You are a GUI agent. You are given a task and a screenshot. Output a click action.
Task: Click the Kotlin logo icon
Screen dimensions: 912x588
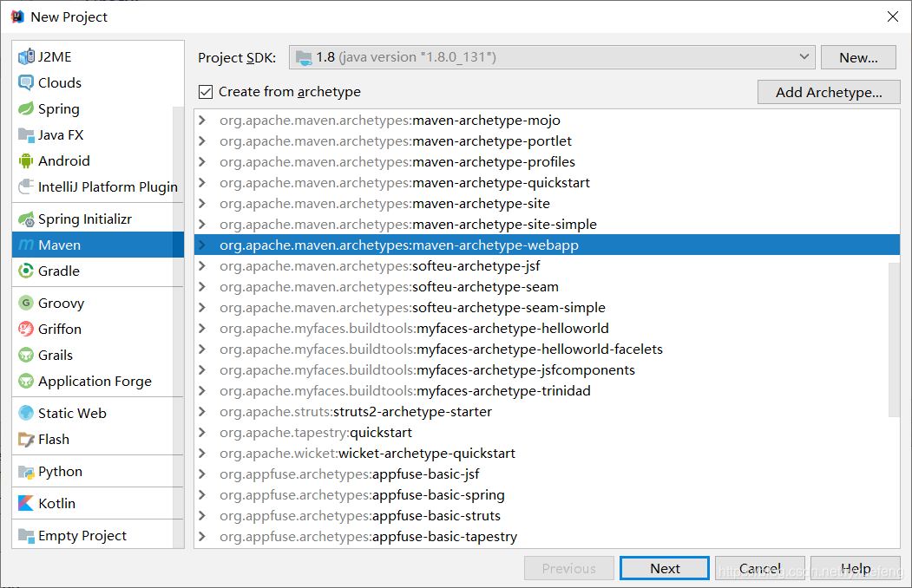pos(26,503)
